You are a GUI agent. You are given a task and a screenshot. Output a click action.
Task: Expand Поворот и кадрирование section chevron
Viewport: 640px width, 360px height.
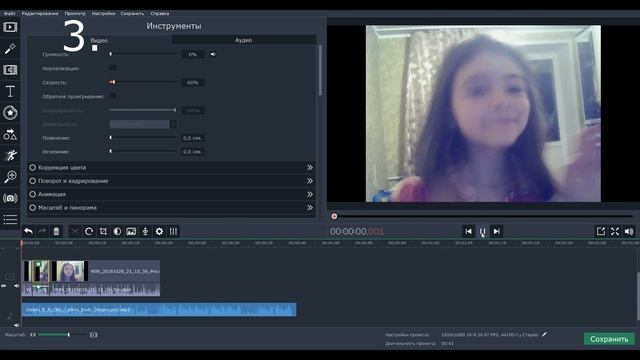(310, 181)
